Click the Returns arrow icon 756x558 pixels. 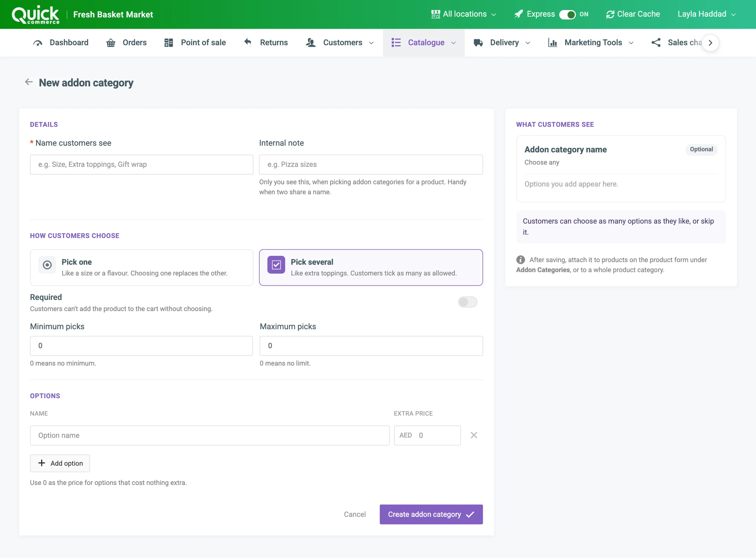[248, 42]
